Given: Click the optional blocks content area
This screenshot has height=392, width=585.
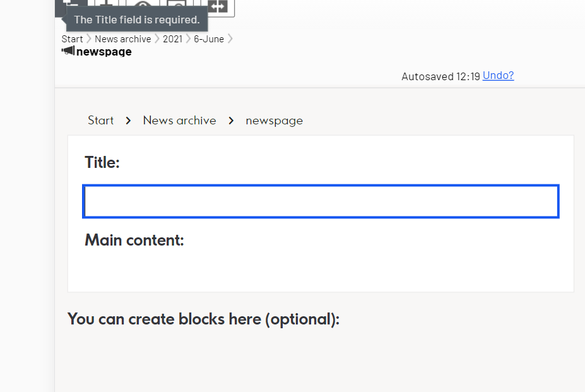Looking at the screenshot, I should coord(320,359).
